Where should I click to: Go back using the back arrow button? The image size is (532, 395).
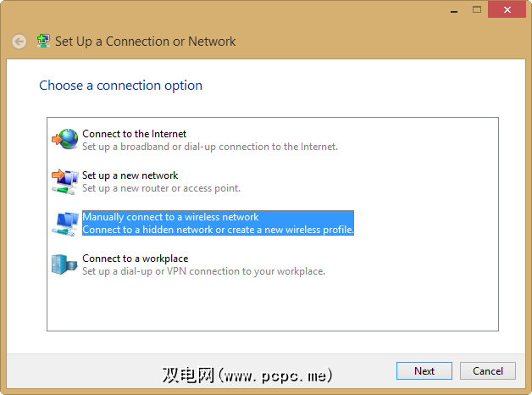pos(19,42)
